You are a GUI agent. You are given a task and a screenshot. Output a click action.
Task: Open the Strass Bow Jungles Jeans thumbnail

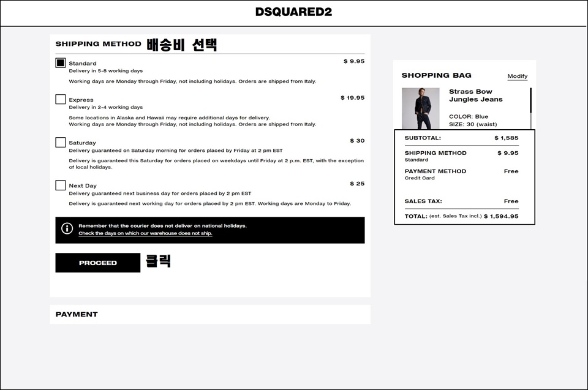(420, 108)
